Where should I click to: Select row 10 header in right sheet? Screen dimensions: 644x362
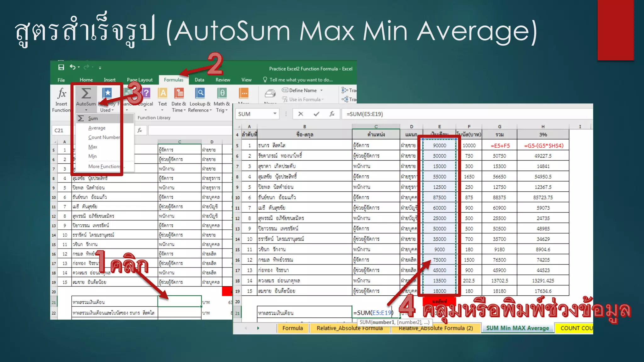(237, 198)
